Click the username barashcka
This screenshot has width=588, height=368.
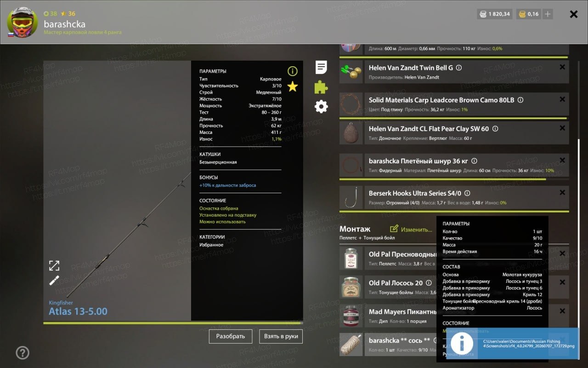point(64,24)
